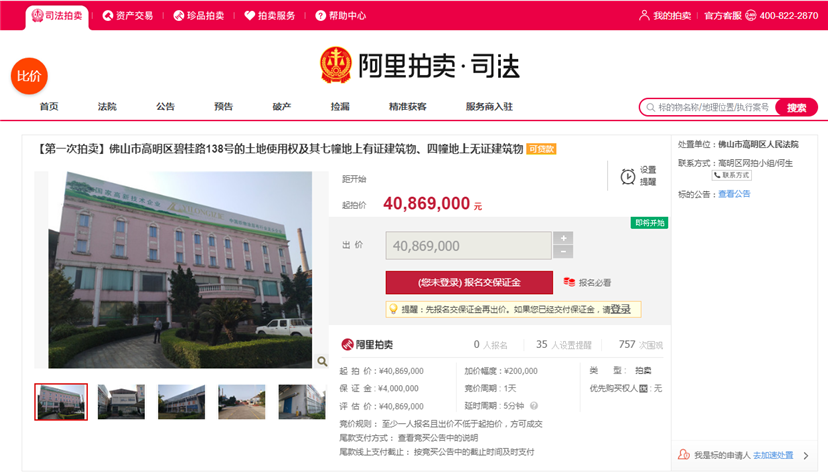Go to 公告 navigation item

coord(165,106)
